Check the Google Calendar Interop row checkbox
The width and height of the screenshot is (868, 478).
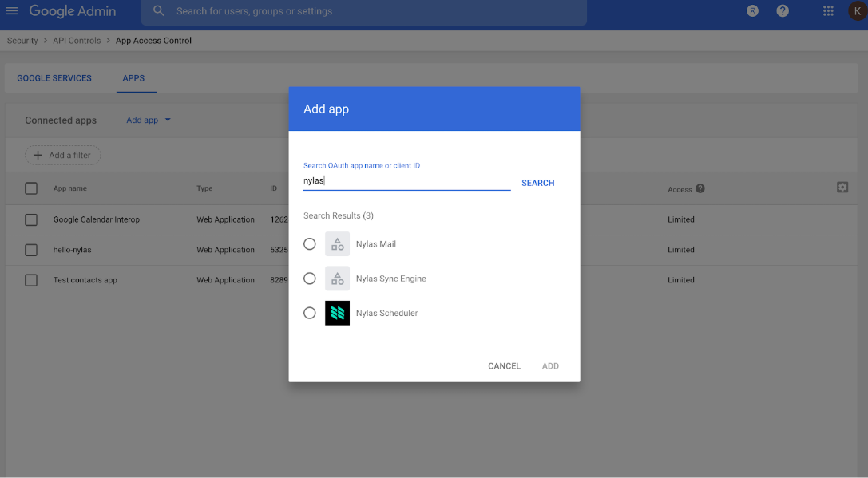click(31, 219)
